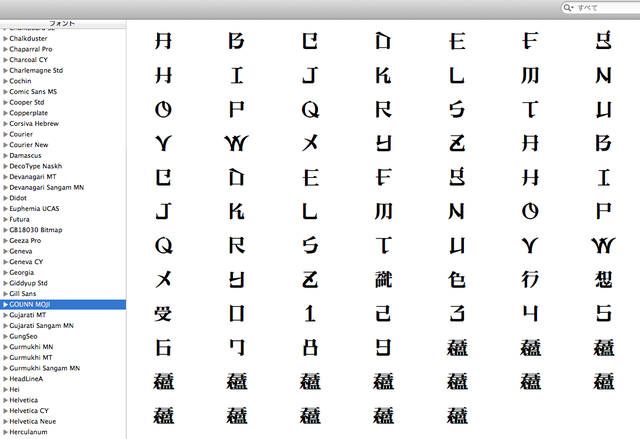Expand the Charlemagne Std triangle
The image size is (640, 439).
tap(5, 70)
